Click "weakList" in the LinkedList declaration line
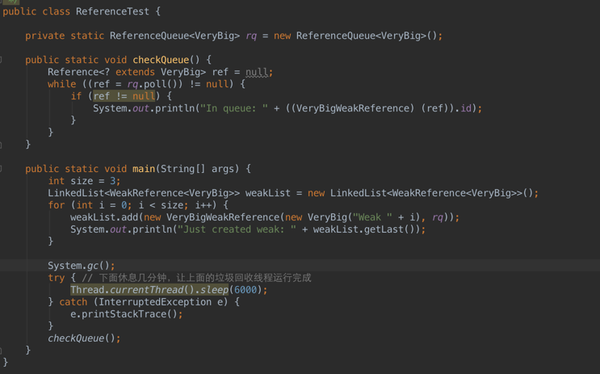Screen dimensions: 600x374 tap(268, 193)
